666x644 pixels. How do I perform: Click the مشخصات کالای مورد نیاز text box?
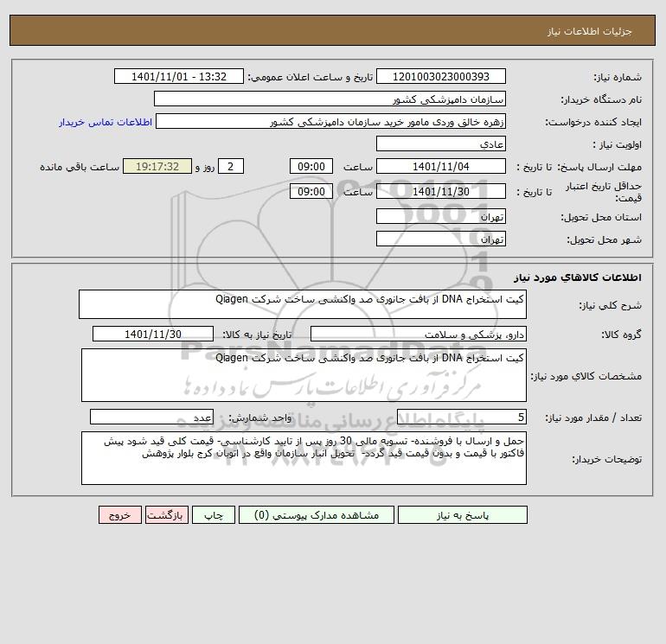point(304,375)
